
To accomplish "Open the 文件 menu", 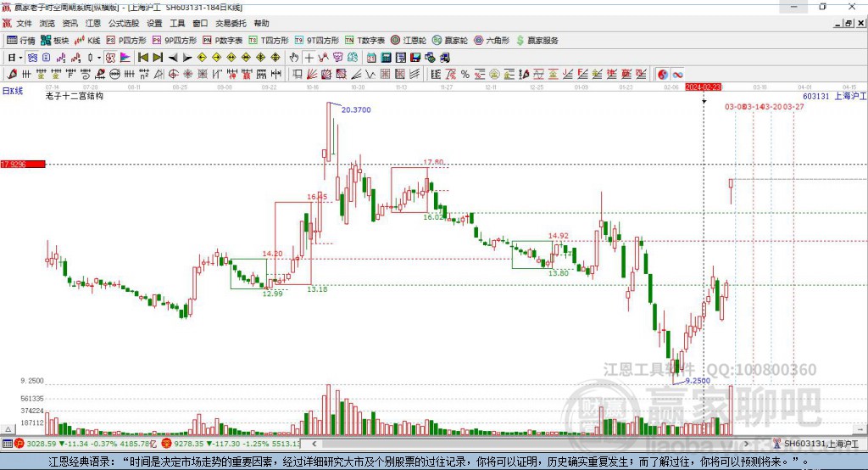I will pos(25,23).
